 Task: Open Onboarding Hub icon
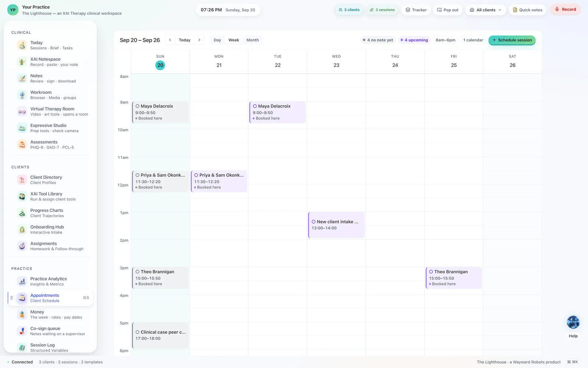pyautogui.click(x=22, y=230)
